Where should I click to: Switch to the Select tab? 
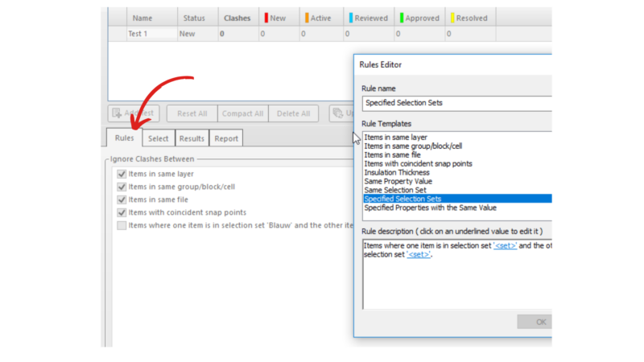(158, 138)
